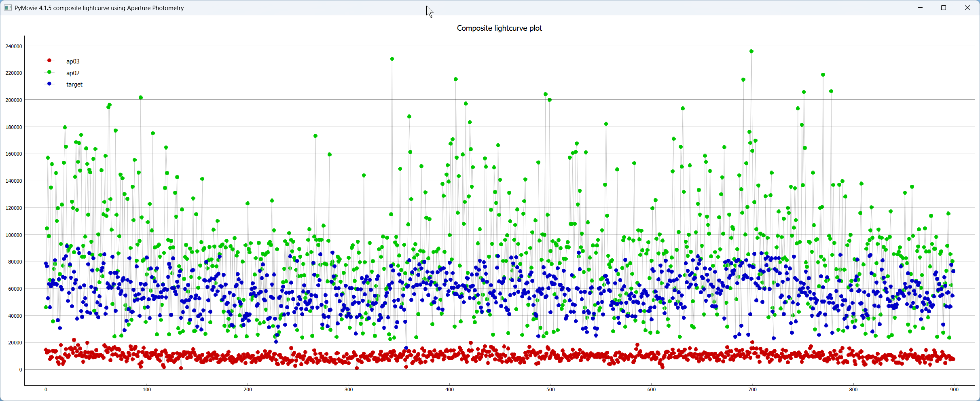
Task: Click the 900 x-axis tick label
Action: pyautogui.click(x=954, y=390)
